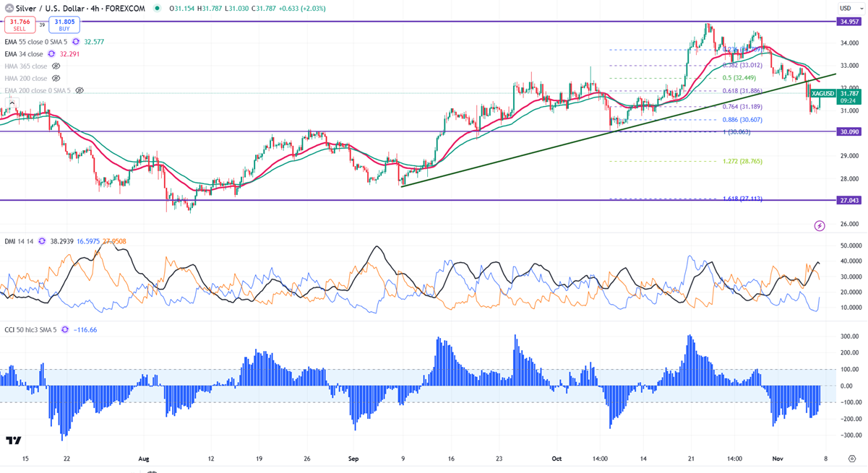Click the 1.618 (27.113) Fibonacci label
This screenshot has width=868, height=473.
coord(742,198)
